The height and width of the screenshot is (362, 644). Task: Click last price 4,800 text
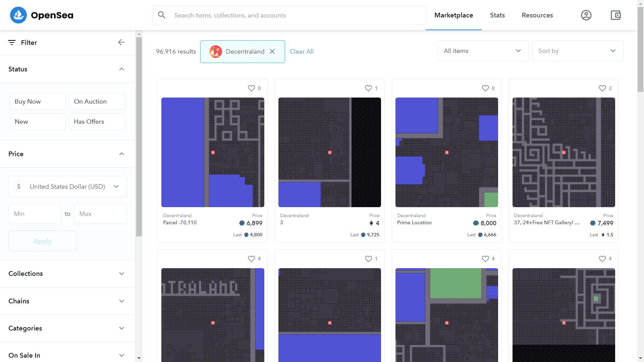click(256, 235)
